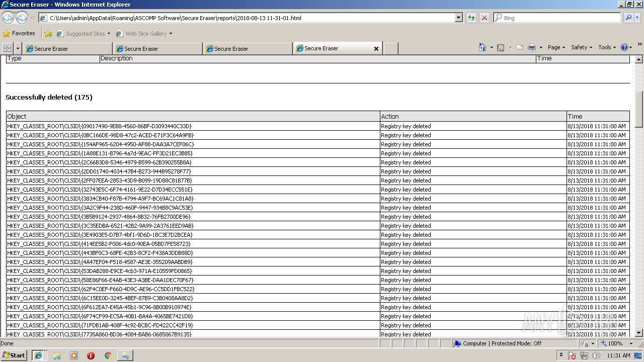
Task: Click the Help question mark icon
Action: coord(624,47)
